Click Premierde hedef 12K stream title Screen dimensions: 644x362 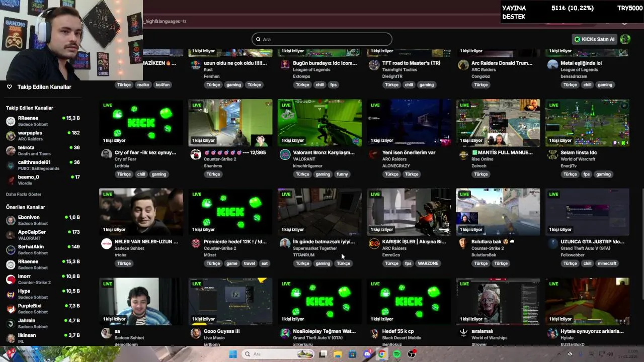[235, 242]
